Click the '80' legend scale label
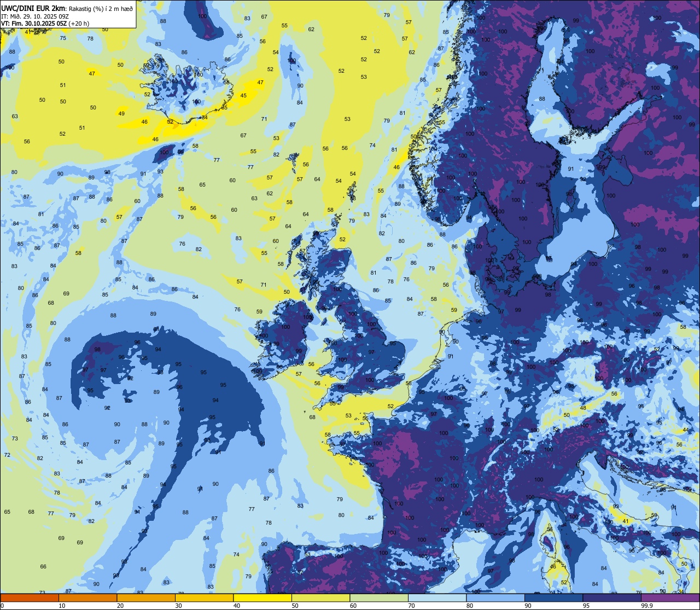The width and height of the screenshot is (700, 610). [x=470, y=606]
